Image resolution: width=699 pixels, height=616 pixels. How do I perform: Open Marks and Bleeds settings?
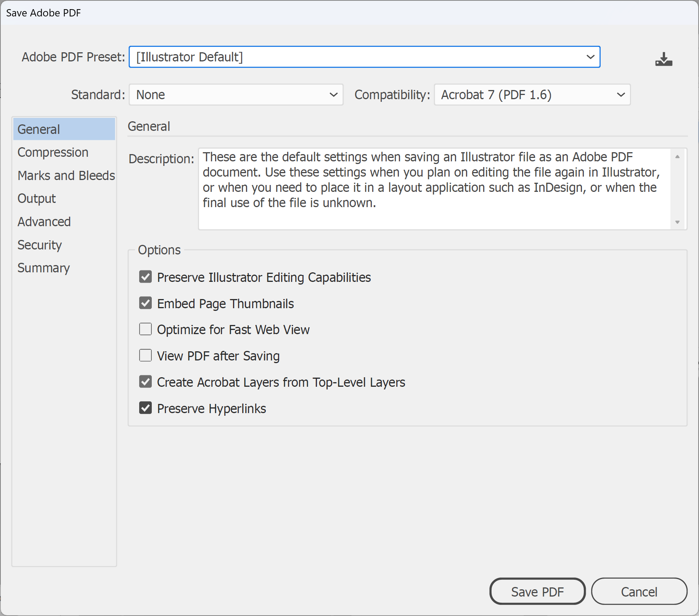pyautogui.click(x=64, y=175)
